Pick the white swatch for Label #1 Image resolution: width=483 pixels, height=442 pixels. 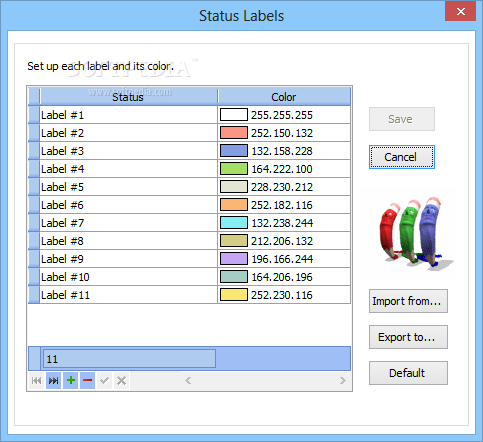pyautogui.click(x=234, y=115)
